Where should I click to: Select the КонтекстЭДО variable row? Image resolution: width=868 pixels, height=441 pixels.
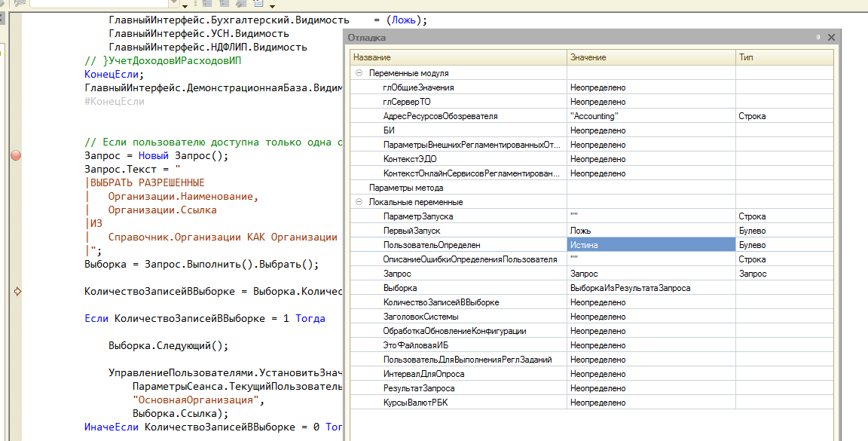pyautogui.click(x=409, y=159)
